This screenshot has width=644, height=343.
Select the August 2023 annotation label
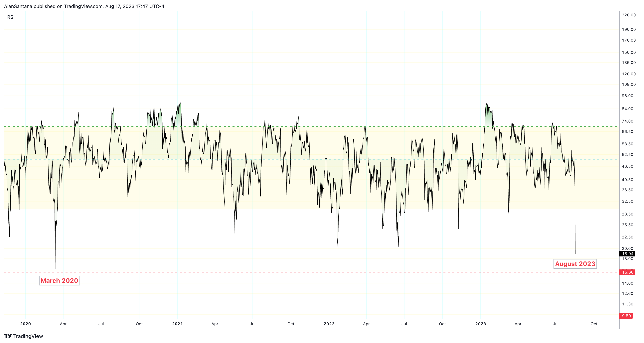(x=575, y=264)
